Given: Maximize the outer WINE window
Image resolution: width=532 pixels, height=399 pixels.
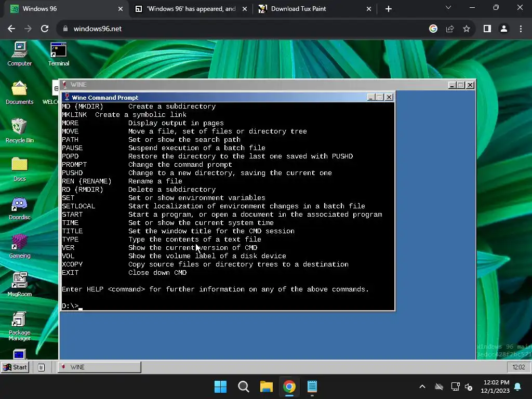Looking at the screenshot, I should [461, 85].
